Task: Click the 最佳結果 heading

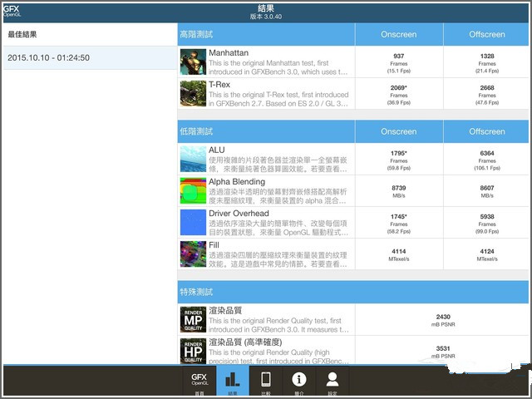Action: (22, 34)
